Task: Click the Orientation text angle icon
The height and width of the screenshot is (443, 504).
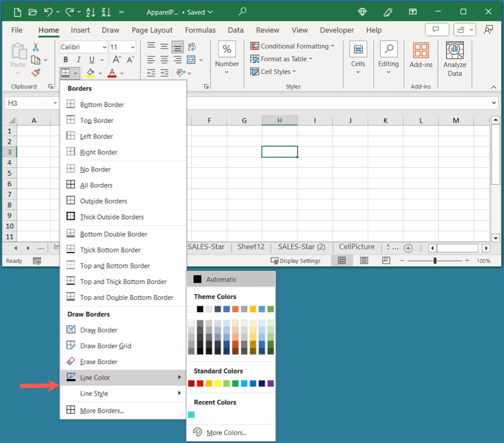Action: (180, 73)
